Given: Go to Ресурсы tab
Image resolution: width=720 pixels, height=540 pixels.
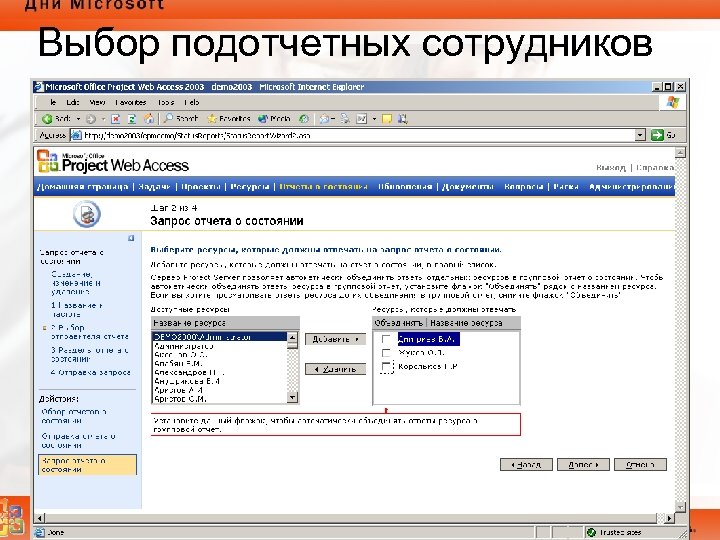Looking at the screenshot, I should tap(250, 186).
